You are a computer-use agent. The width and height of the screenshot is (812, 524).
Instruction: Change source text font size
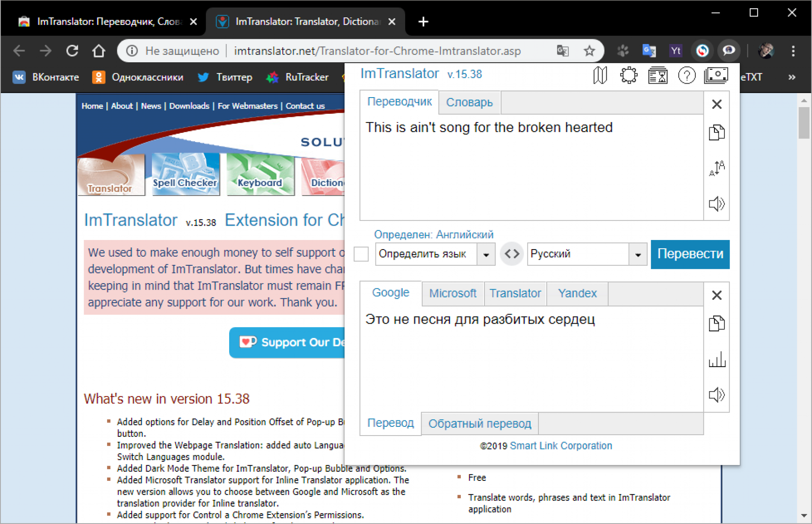click(x=716, y=168)
